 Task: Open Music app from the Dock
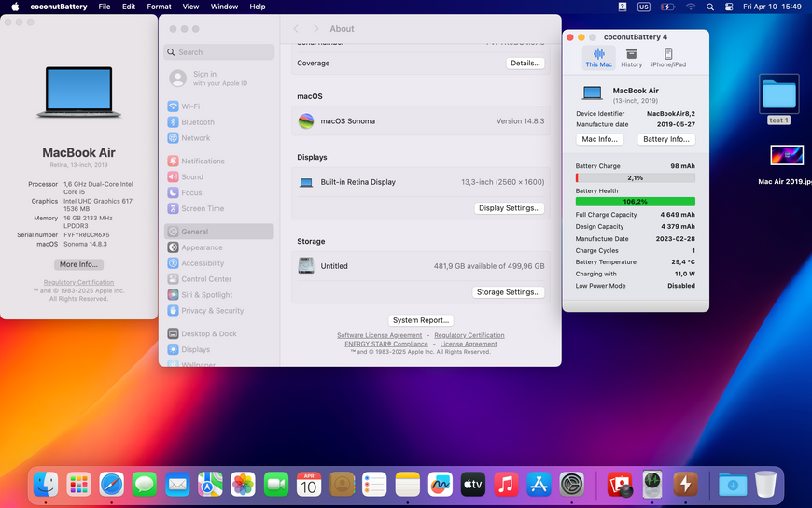506,485
